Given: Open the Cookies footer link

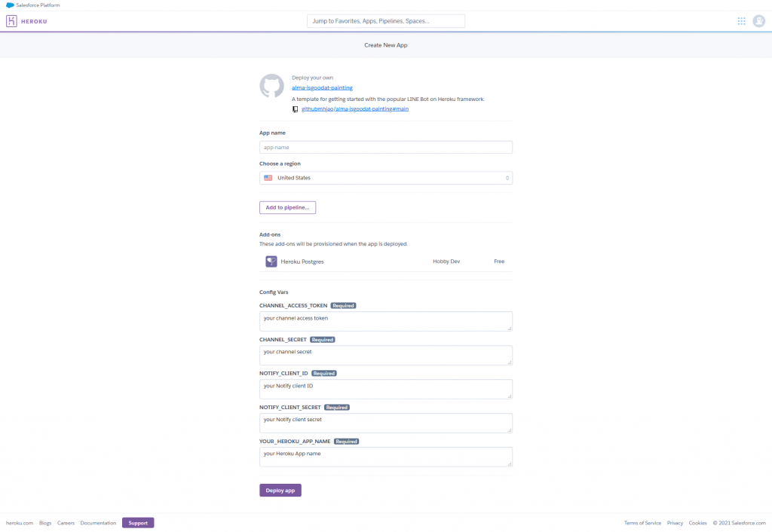Looking at the screenshot, I should coord(697,523).
